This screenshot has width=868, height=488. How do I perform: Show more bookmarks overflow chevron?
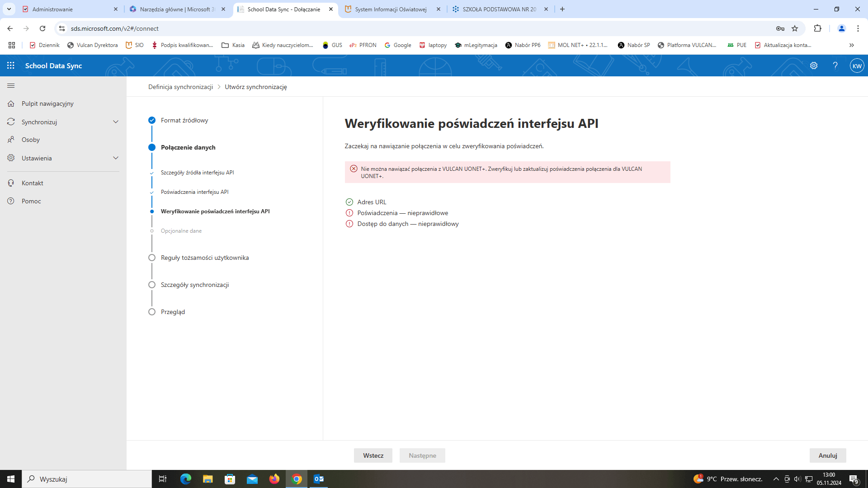tap(852, 45)
